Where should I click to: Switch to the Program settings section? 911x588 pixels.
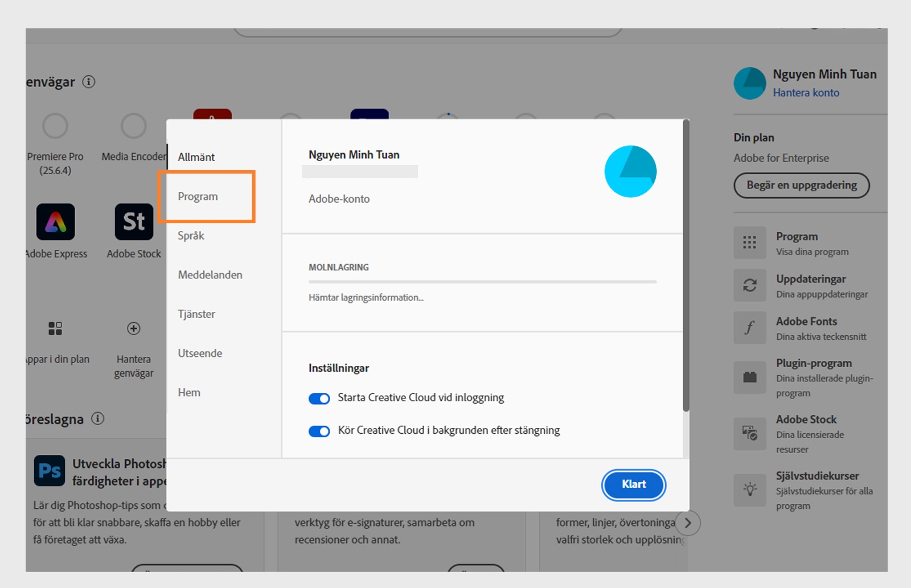pyautogui.click(x=198, y=196)
